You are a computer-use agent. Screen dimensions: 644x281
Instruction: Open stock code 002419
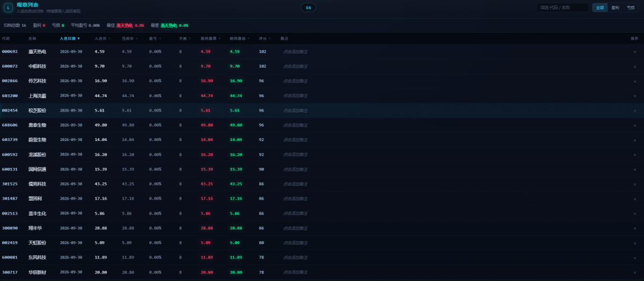[x=10, y=243]
